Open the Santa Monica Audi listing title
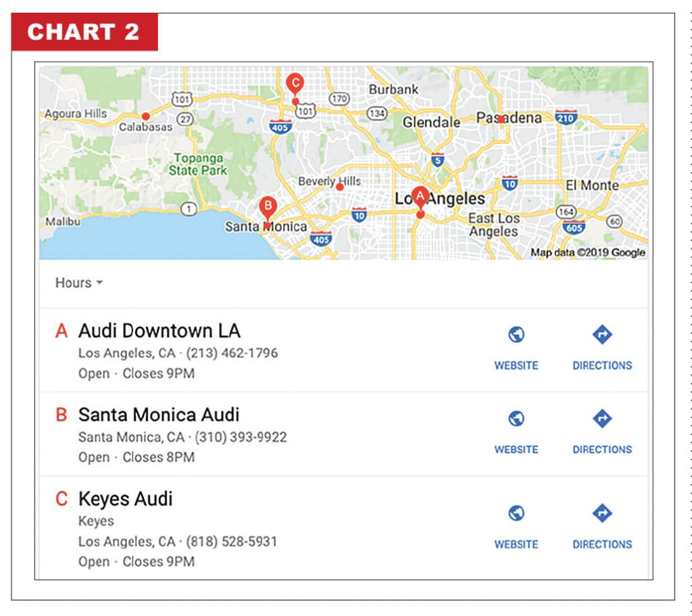 [159, 414]
